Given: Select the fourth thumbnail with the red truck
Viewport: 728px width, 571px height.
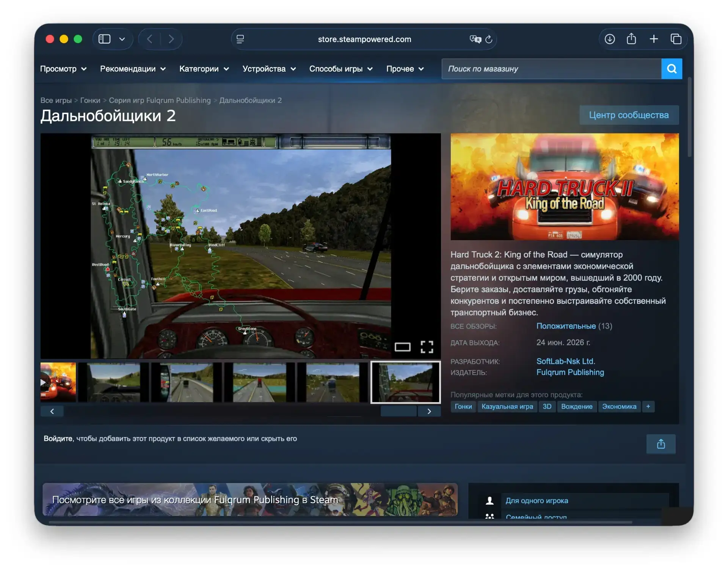Looking at the screenshot, I should [x=259, y=382].
